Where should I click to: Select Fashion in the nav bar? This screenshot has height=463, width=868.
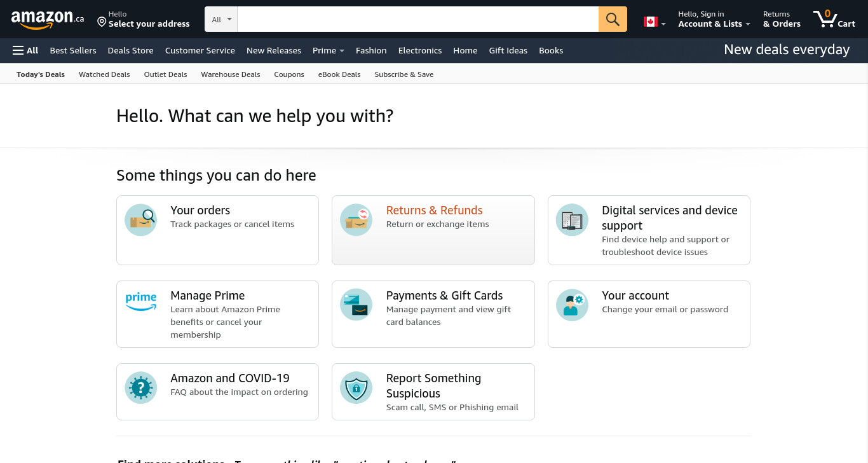(x=371, y=50)
